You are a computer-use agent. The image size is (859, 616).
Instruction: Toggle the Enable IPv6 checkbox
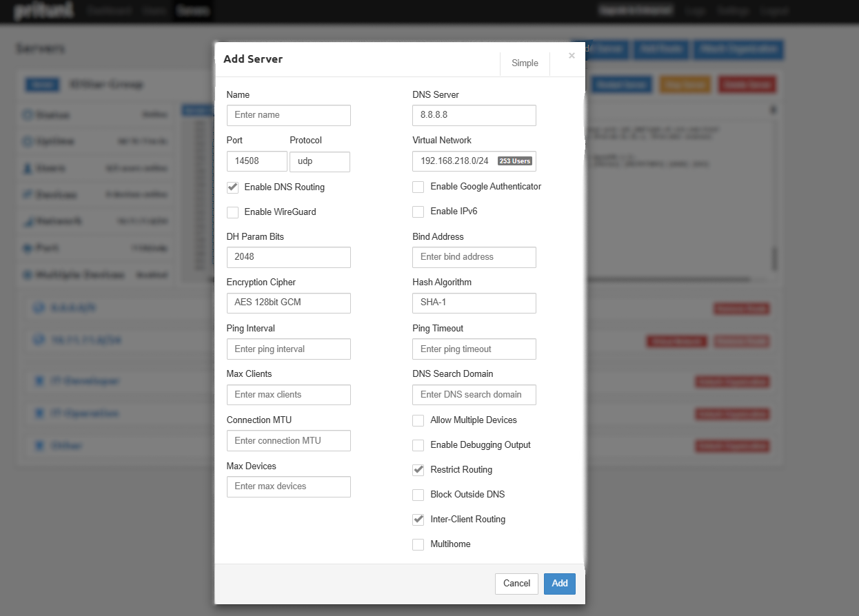point(418,212)
